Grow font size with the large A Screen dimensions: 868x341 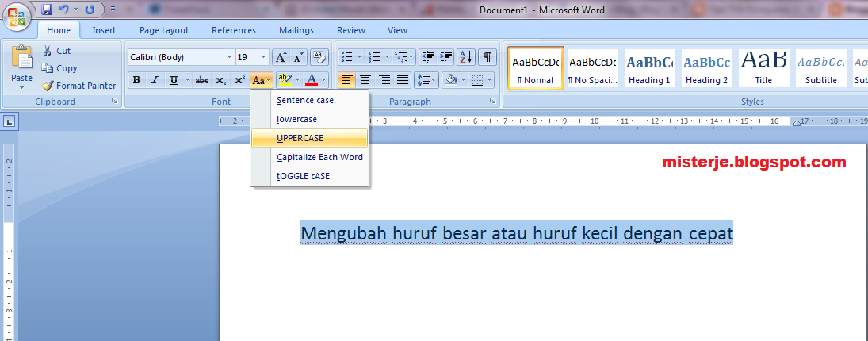click(x=281, y=57)
